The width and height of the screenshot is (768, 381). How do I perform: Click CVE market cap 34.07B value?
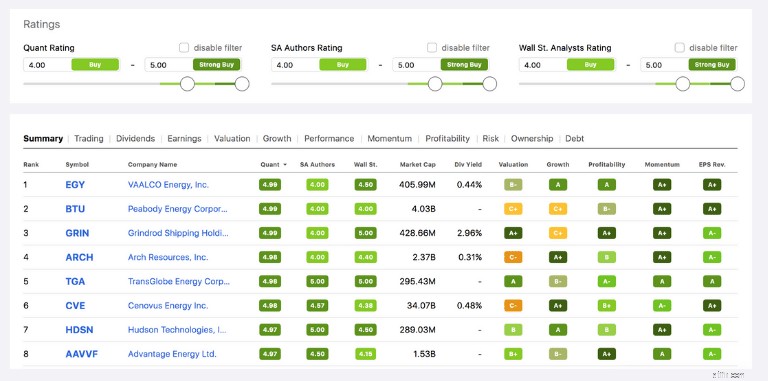tap(421, 306)
